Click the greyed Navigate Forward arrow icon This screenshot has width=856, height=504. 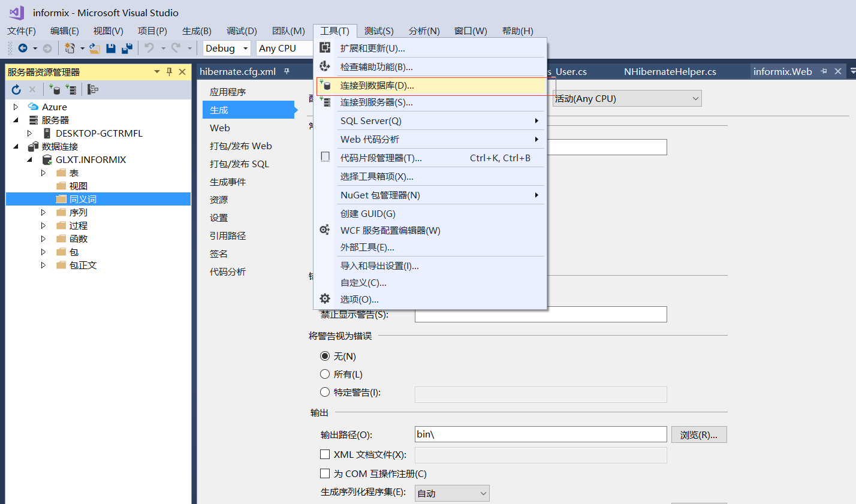[x=47, y=48]
